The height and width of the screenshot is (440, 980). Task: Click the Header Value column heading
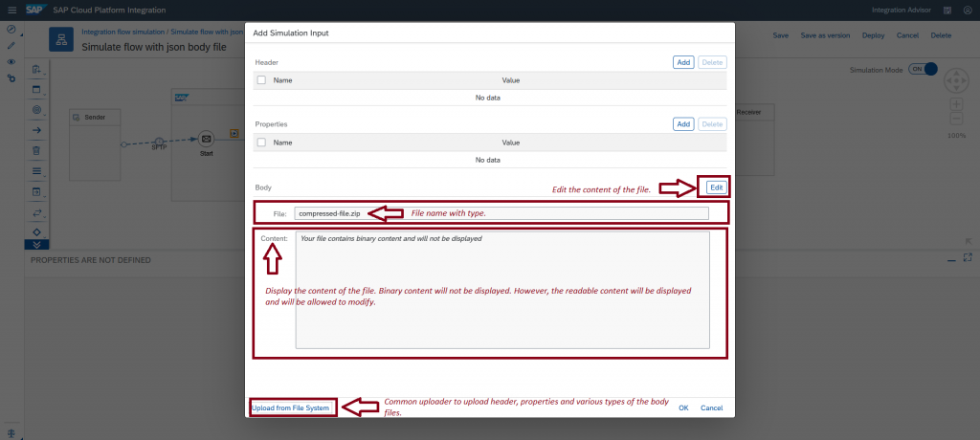[x=511, y=80]
